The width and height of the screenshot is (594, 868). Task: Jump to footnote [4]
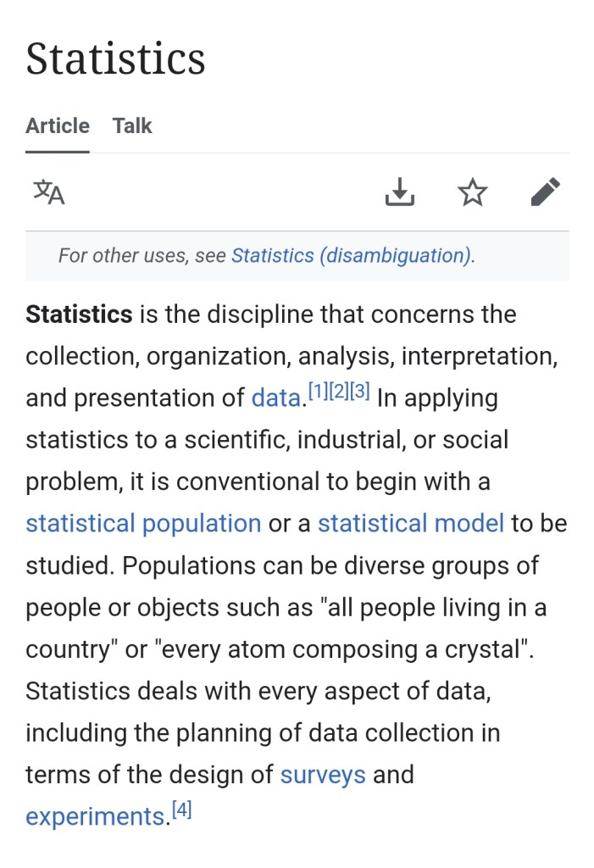[x=181, y=810]
